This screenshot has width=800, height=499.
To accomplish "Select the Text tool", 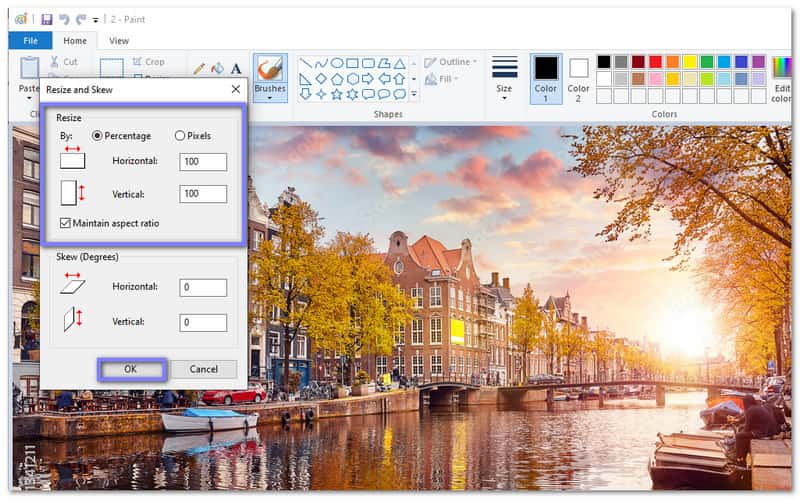I will [236, 68].
